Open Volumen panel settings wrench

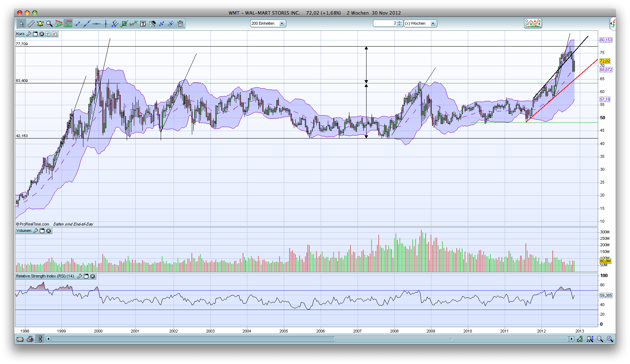pyautogui.click(x=36, y=230)
